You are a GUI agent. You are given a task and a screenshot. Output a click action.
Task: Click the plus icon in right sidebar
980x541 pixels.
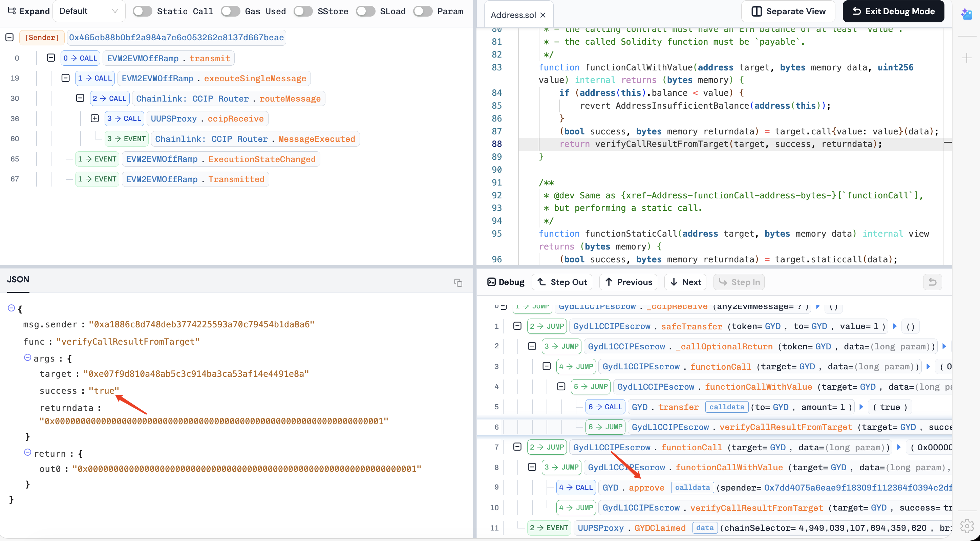[966, 58]
